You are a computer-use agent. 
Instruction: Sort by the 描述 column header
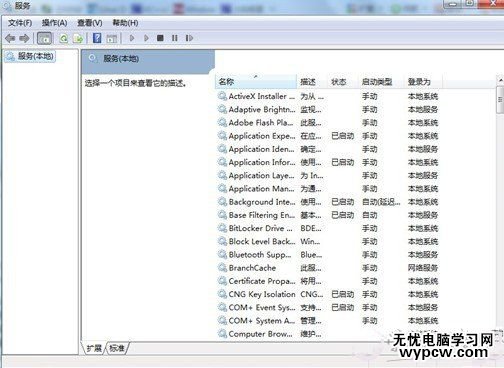coord(312,81)
